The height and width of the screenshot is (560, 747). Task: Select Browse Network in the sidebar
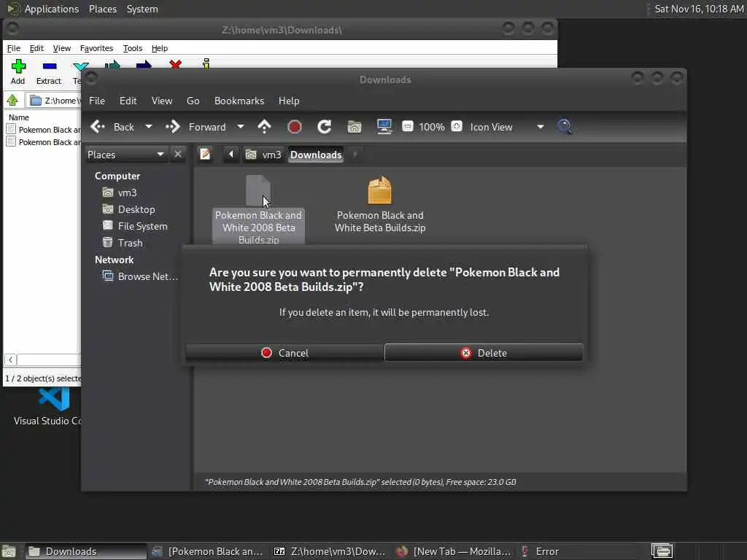(140, 276)
